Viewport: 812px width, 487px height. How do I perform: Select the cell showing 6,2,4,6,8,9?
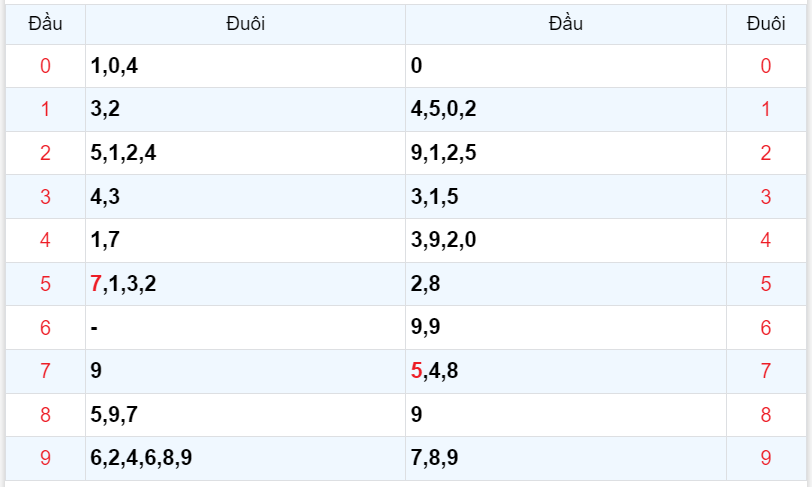141,458
